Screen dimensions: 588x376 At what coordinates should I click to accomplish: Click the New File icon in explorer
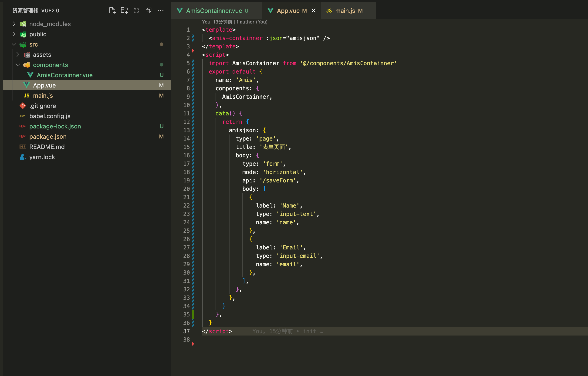(x=112, y=10)
